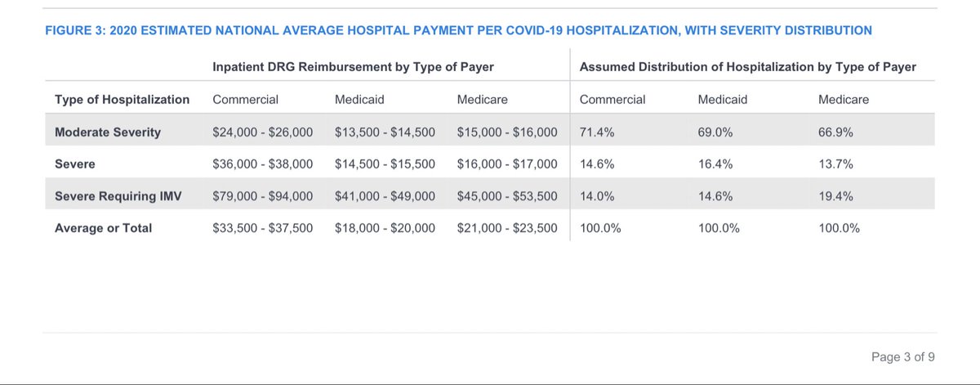The image size is (980, 385).
Task: Click the 'Assumed Distribution of Hospitalization' header
Action: click(747, 67)
